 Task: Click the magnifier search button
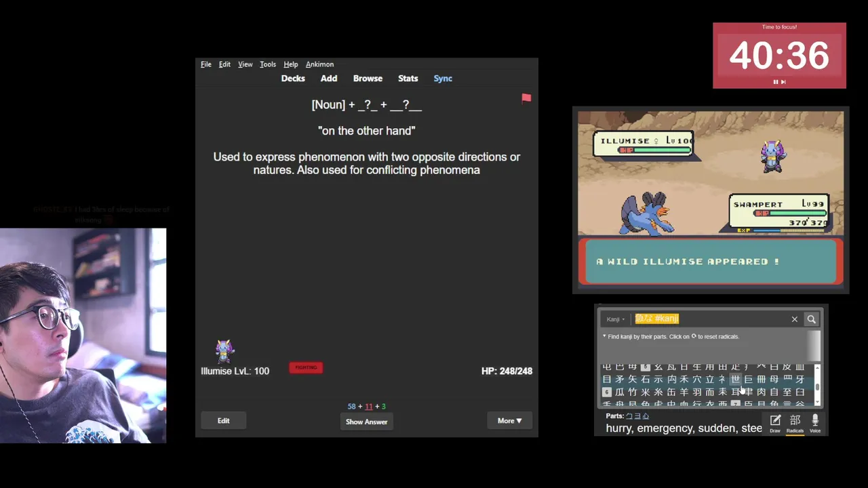(811, 319)
